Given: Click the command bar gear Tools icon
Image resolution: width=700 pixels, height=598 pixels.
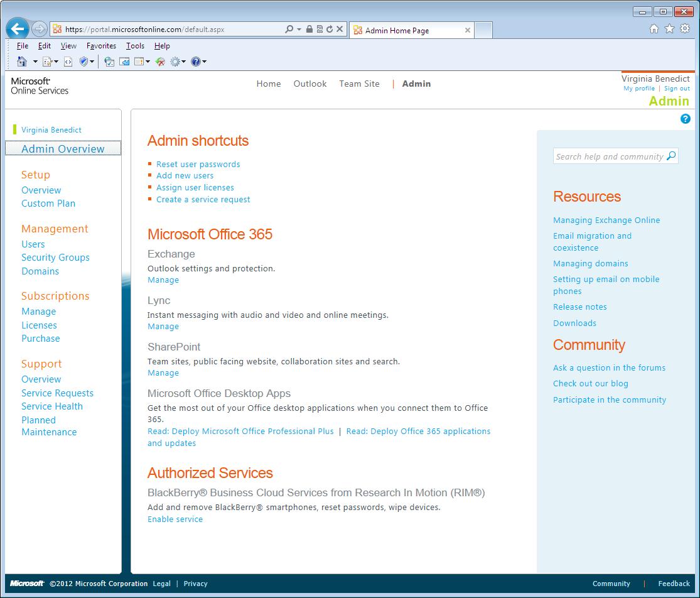Looking at the screenshot, I should pos(175,62).
